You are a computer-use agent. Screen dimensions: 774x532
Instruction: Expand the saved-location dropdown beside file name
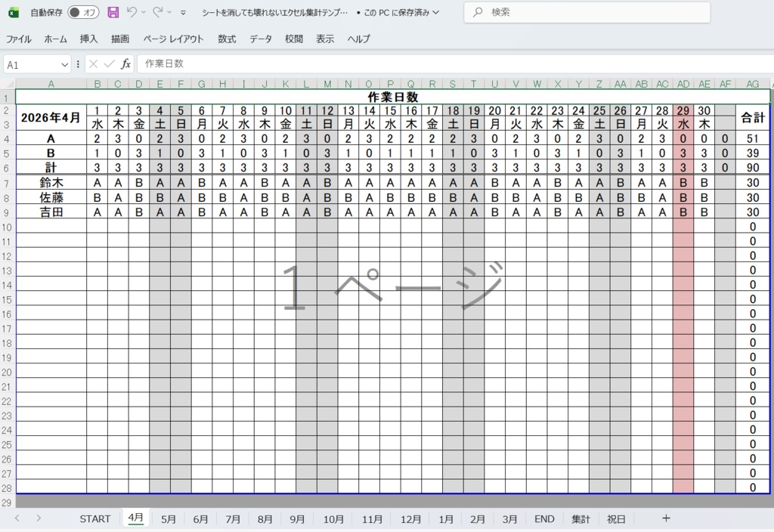436,12
